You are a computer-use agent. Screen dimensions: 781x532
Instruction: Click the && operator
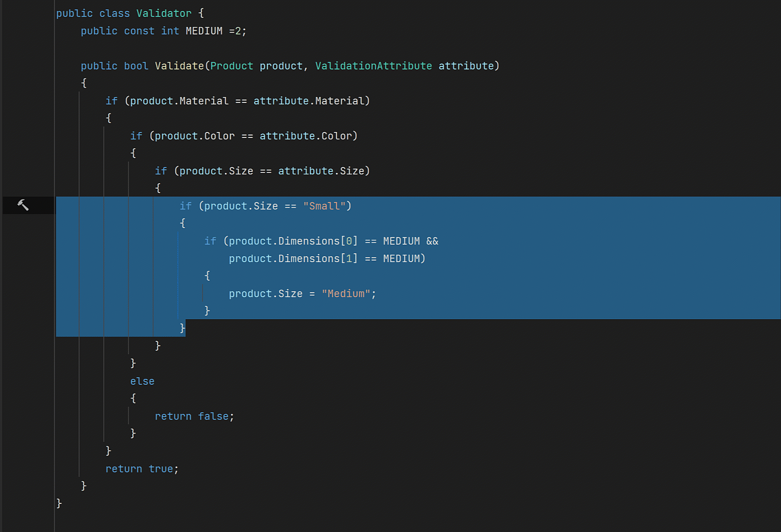click(x=432, y=241)
